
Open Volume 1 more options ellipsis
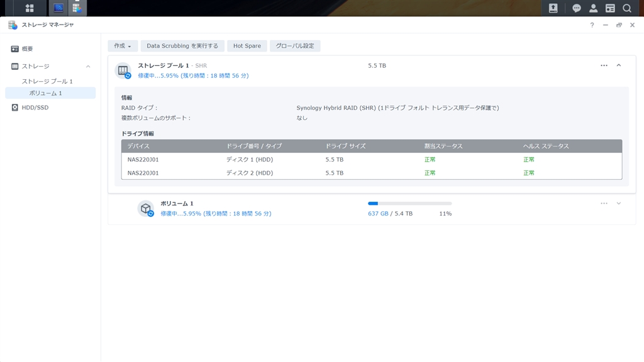click(604, 203)
